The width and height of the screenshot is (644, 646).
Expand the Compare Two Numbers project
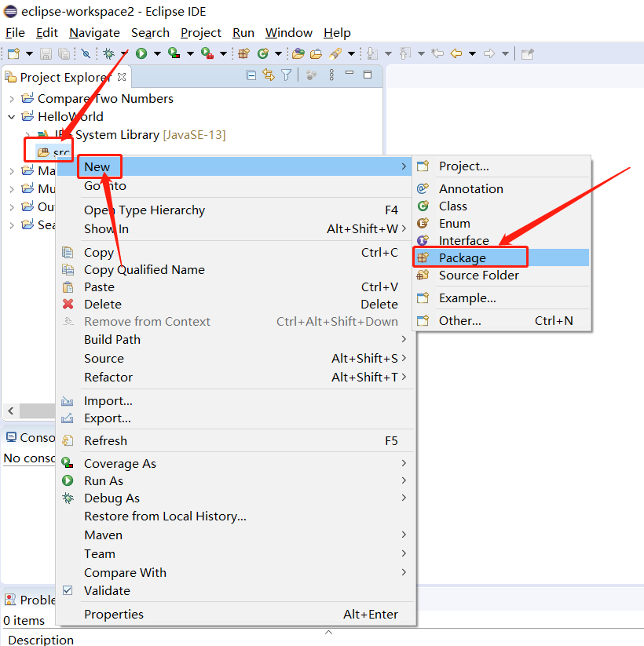12,99
